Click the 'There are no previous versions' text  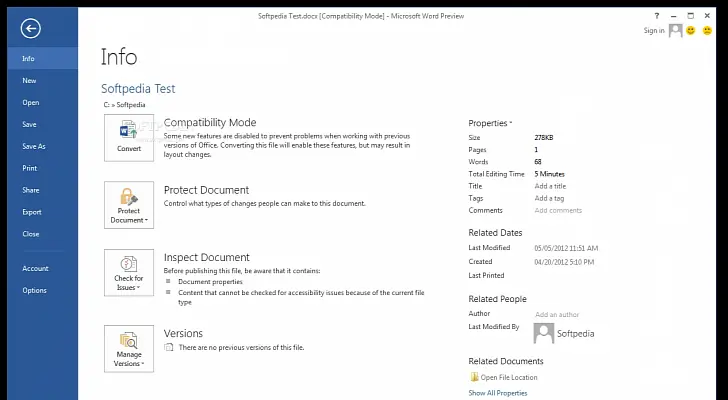coord(241,347)
